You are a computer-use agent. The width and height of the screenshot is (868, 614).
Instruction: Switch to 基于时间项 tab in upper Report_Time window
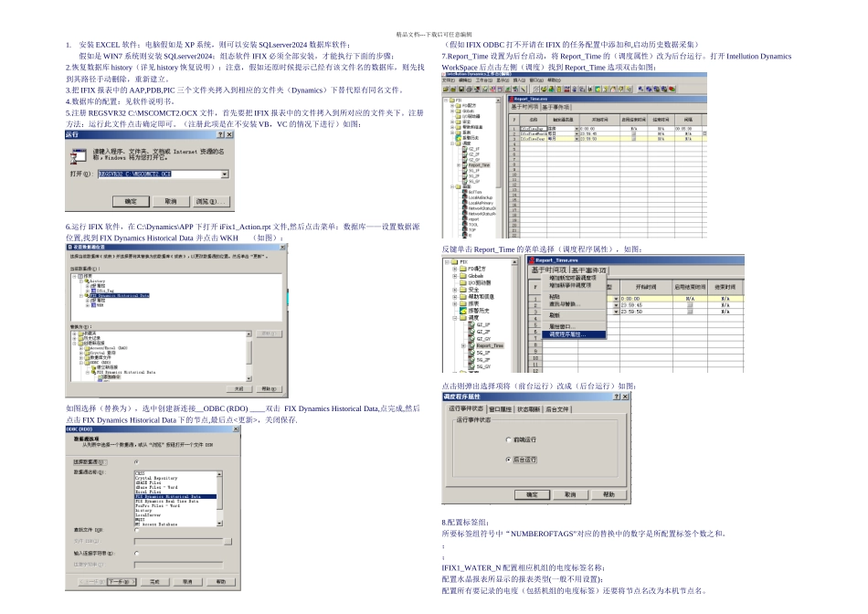[x=525, y=107]
